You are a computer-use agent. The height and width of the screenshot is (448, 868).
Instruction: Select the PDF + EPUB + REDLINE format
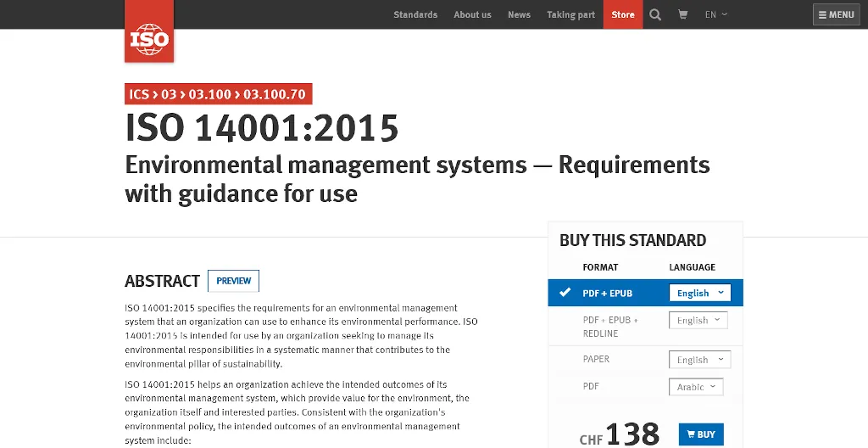click(x=610, y=327)
